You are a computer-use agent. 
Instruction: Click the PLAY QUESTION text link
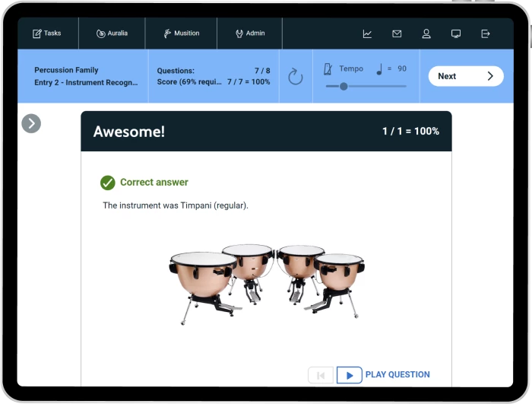(x=397, y=375)
